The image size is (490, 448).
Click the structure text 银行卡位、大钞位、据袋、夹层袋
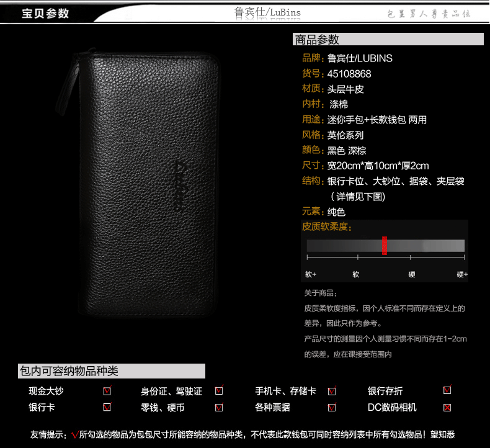click(x=396, y=181)
